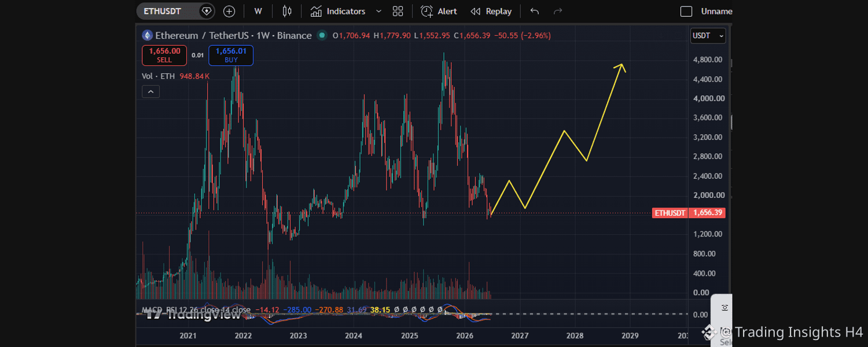Click the green market status dot

pyautogui.click(x=322, y=35)
